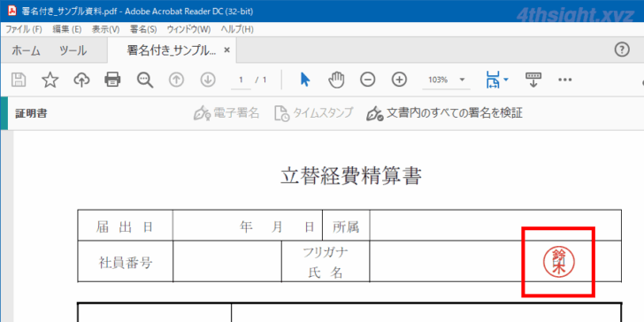Select the arrow selection tool

pos(304,80)
